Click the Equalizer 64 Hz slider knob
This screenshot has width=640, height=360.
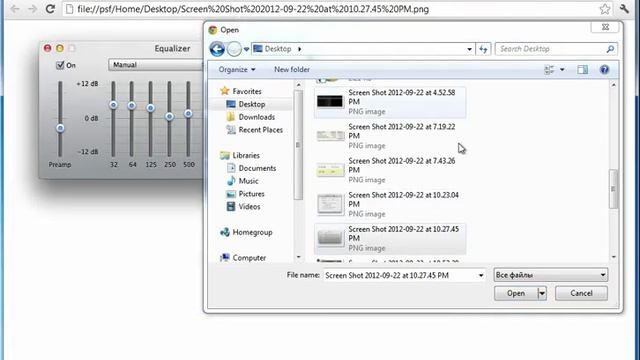[131, 106]
